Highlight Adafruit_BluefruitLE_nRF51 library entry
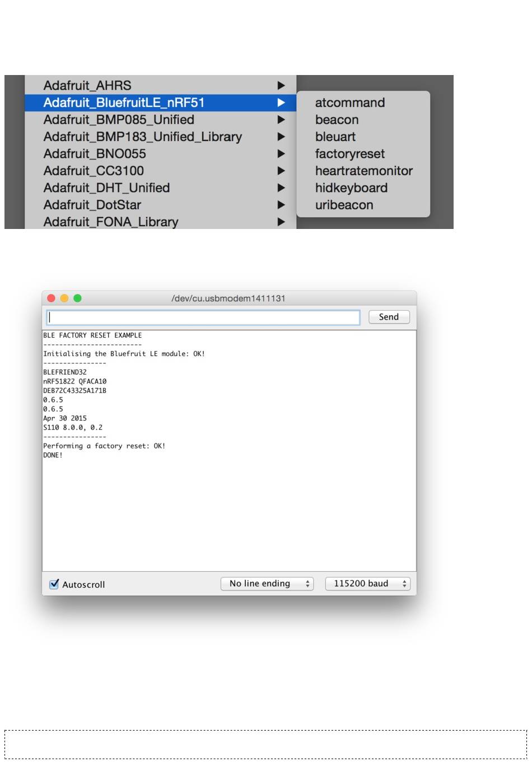 [124, 103]
